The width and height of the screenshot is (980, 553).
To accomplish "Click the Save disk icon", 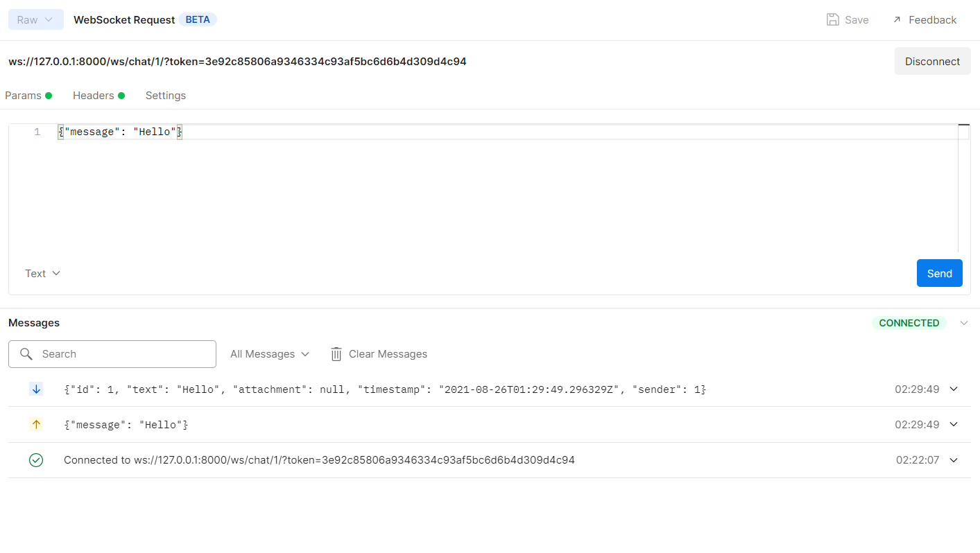I will [833, 19].
